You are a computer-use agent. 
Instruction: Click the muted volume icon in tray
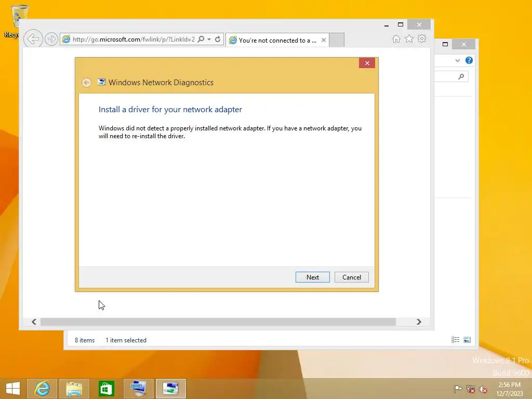(x=483, y=389)
